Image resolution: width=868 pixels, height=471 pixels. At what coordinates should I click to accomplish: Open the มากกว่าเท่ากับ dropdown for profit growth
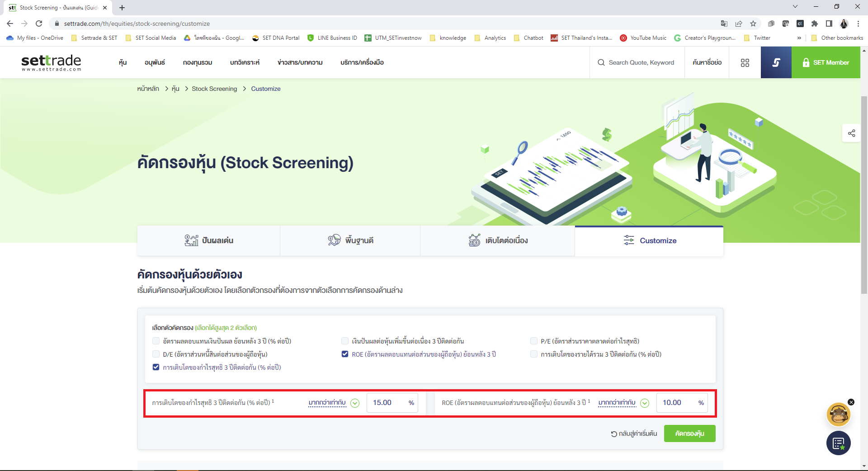(355, 403)
